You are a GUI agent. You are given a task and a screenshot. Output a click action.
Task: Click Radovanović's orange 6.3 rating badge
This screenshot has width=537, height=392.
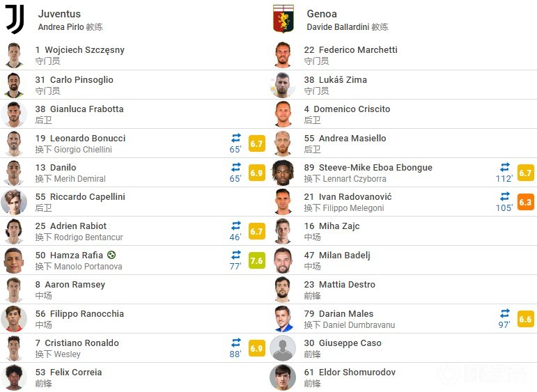pos(525,203)
